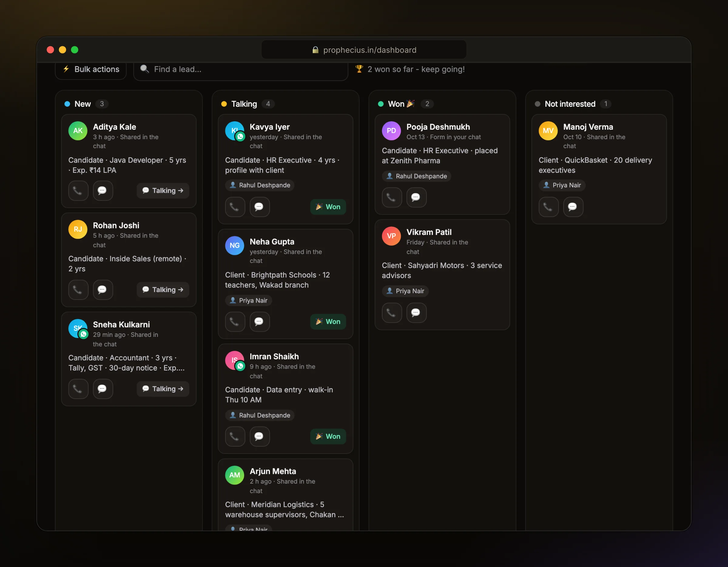Open chat icon on Kavya Iyer card
This screenshot has width=728, height=567.
coord(259,207)
